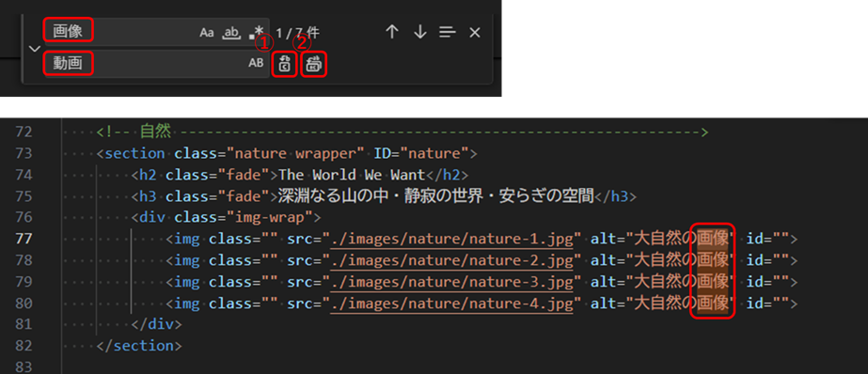Click the 自然 comment on line 72

point(155,132)
